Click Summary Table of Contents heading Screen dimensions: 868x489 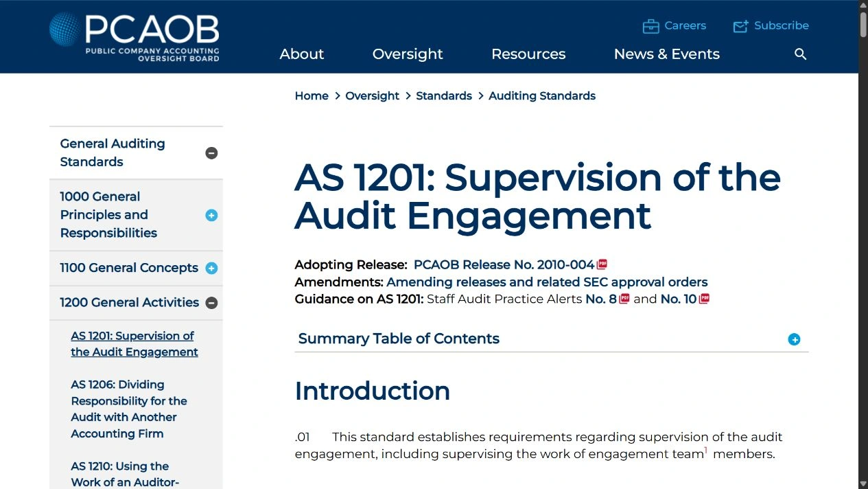[399, 339]
